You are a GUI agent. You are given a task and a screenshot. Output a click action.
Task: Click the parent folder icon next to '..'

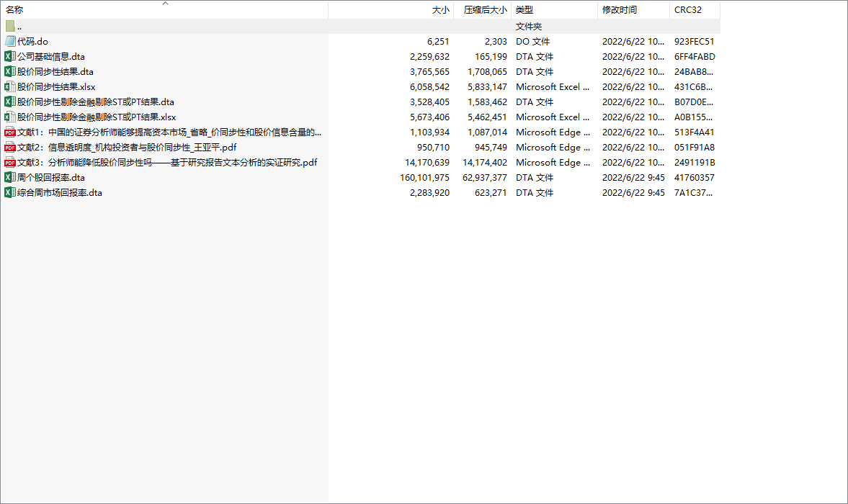pyautogui.click(x=10, y=26)
